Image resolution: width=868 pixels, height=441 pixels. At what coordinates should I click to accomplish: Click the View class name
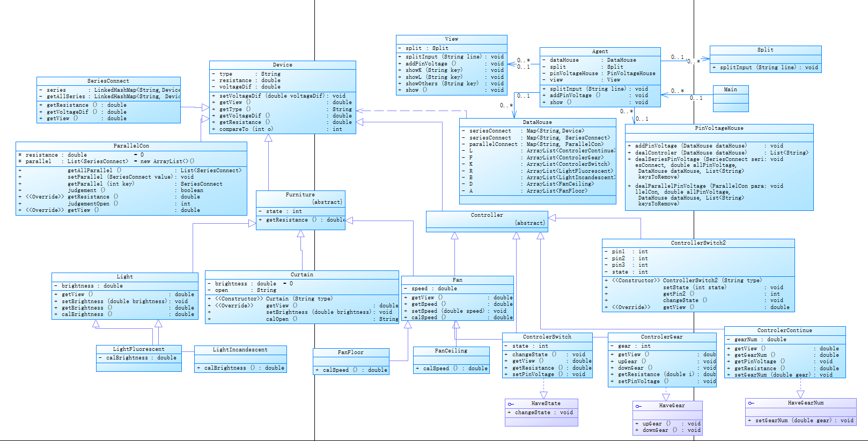(452, 39)
